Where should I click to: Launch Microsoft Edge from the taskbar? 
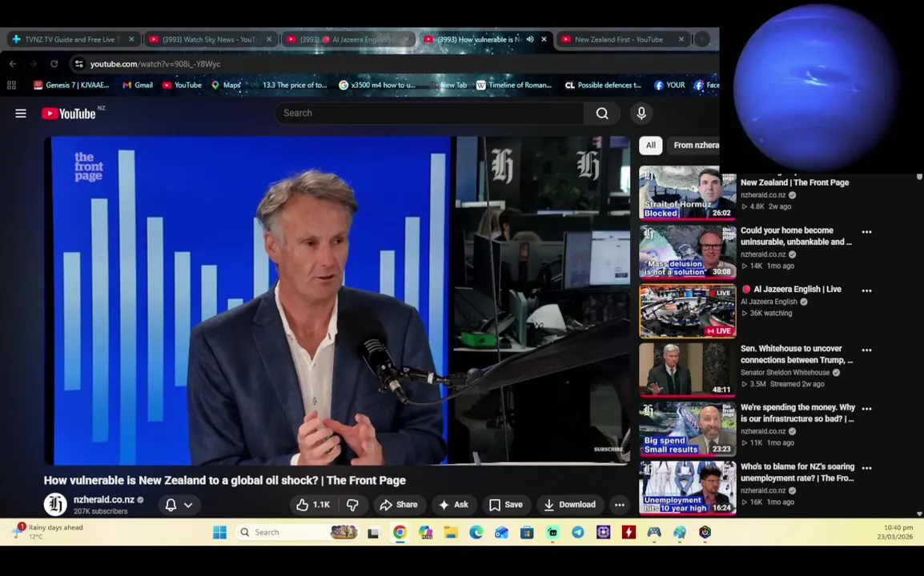pyautogui.click(x=476, y=533)
